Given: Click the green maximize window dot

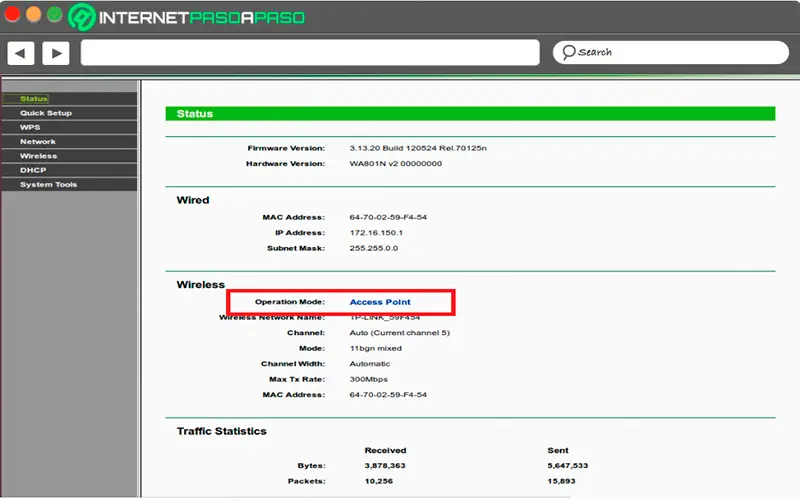Looking at the screenshot, I should point(54,14).
